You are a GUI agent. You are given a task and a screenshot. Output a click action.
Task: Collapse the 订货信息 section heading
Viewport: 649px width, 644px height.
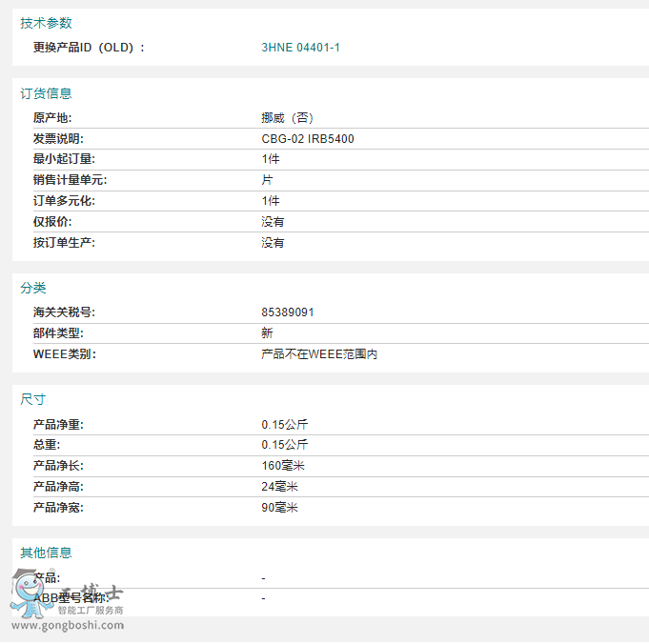[x=46, y=93]
